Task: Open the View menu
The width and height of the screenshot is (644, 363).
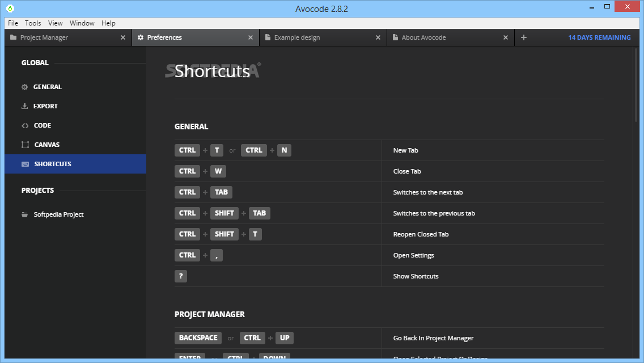Action: click(55, 23)
